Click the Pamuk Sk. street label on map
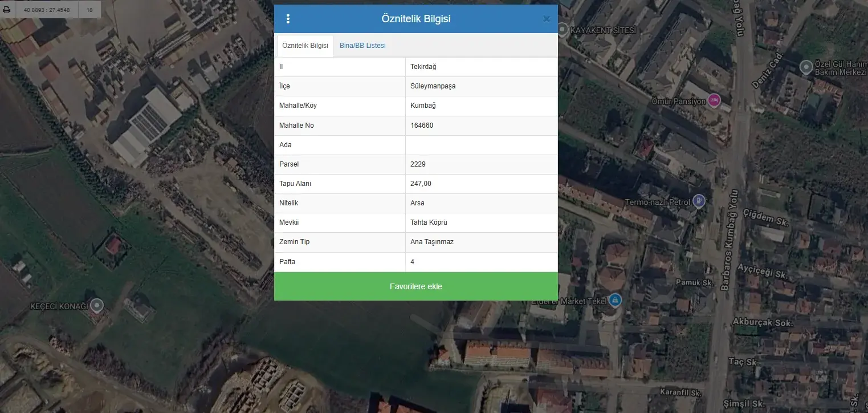 (695, 282)
